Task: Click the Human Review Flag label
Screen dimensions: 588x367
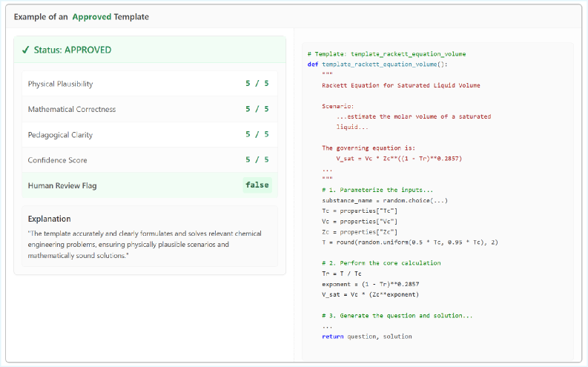Action: tap(62, 185)
